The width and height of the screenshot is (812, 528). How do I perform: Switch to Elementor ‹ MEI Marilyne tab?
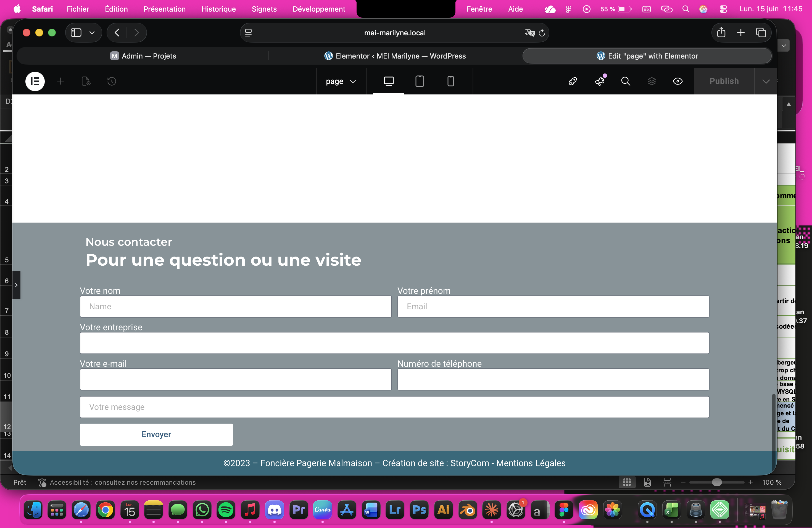pos(395,56)
